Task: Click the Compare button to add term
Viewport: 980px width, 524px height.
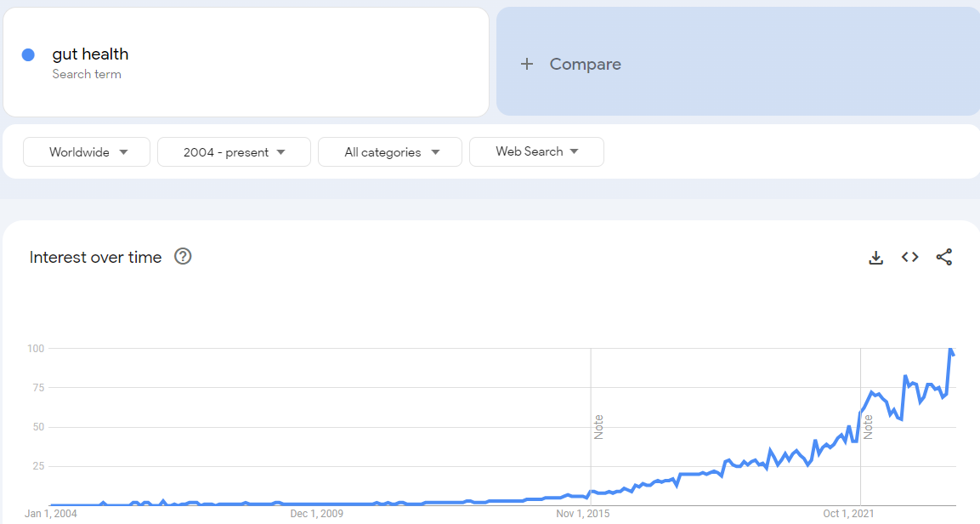Action: click(738, 62)
